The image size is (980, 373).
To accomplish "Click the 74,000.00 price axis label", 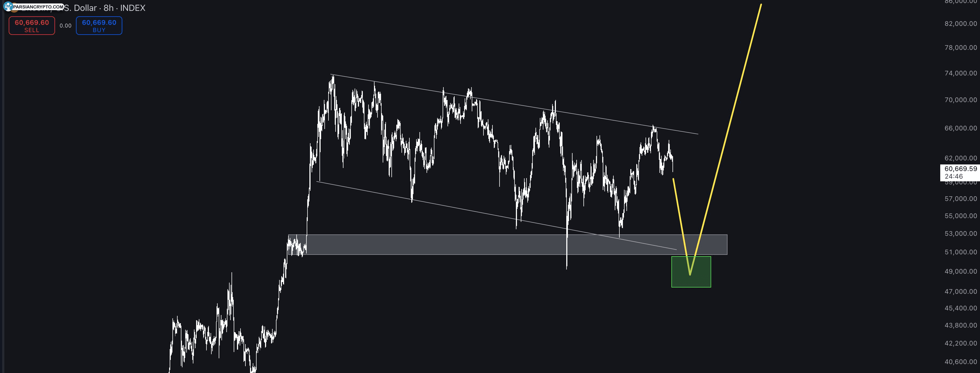I will [x=961, y=73].
